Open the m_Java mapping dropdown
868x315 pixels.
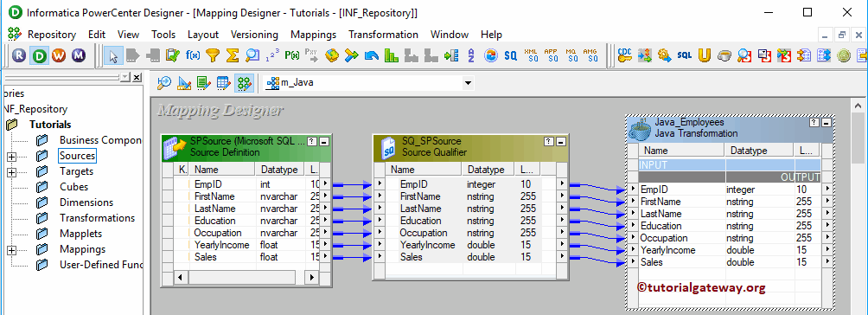(468, 83)
